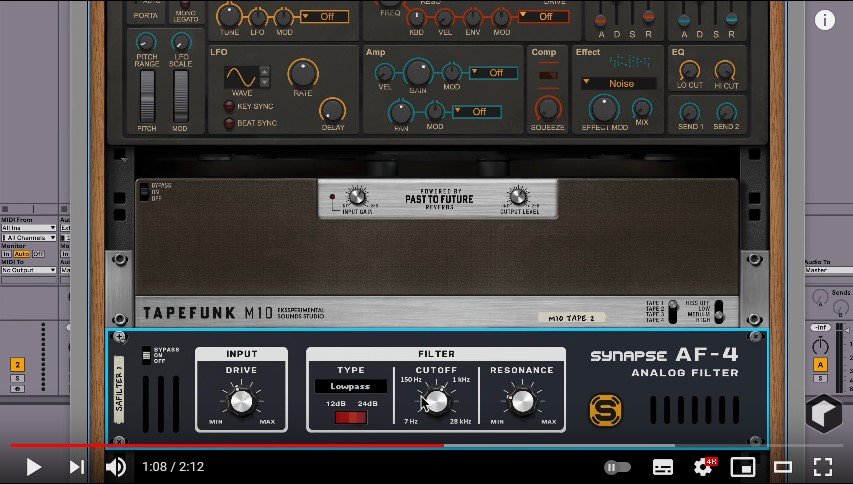This screenshot has height=484, width=853.
Task: Click the EQ Lo Cut knob
Action: point(689,70)
